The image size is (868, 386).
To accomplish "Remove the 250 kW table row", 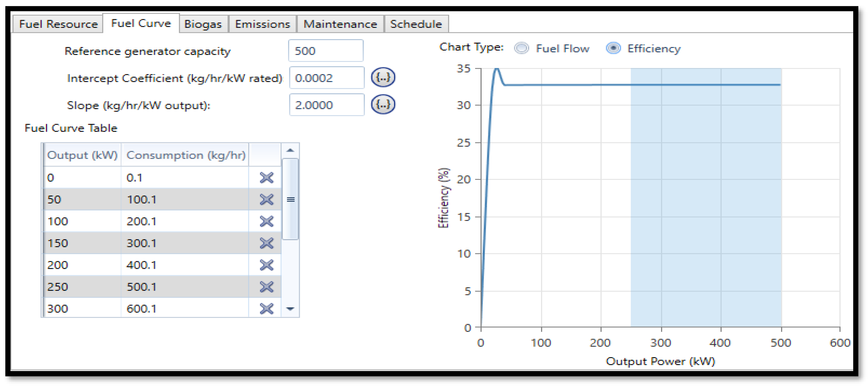I will (x=267, y=287).
